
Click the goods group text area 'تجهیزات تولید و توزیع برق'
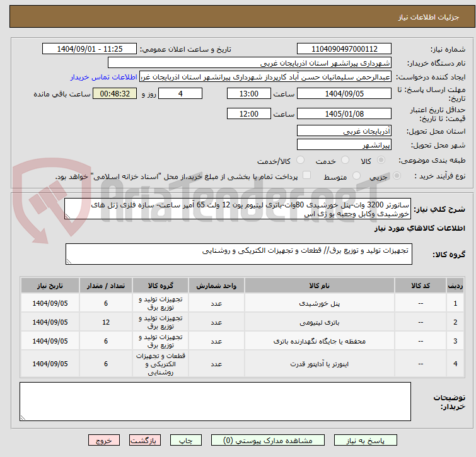click(x=239, y=254)
